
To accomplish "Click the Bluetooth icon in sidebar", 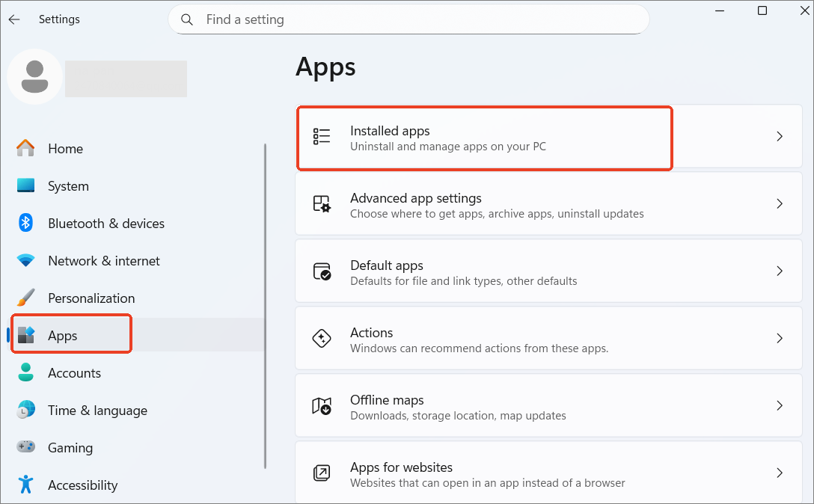I will point(26,223).
